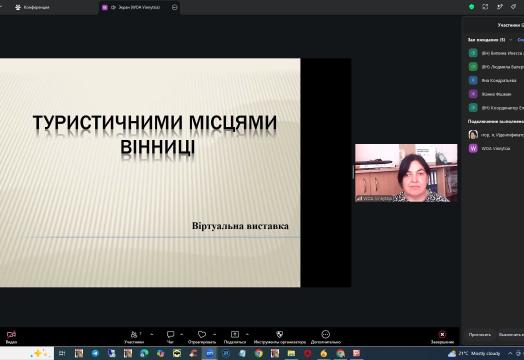Click the Windows taskbar search box
Viewport: 524px width, 360px height.
pyautogui.click(x=27, y=353)
